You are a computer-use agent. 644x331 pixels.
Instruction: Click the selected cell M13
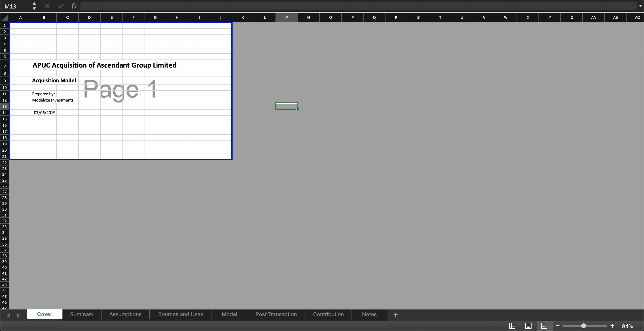point(286,106)
